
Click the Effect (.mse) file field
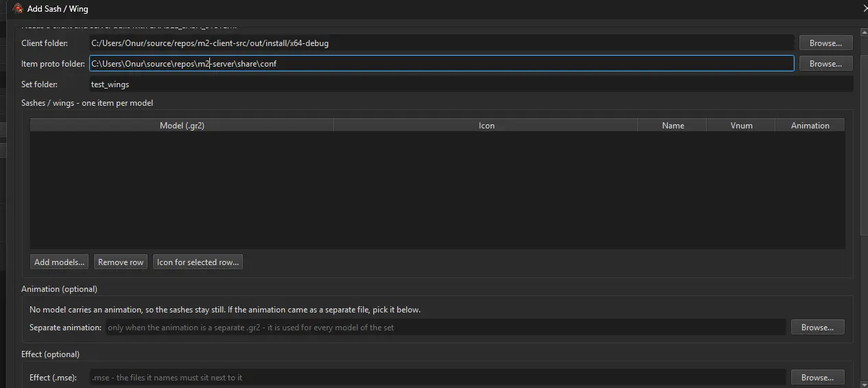[x=437, y=377]
